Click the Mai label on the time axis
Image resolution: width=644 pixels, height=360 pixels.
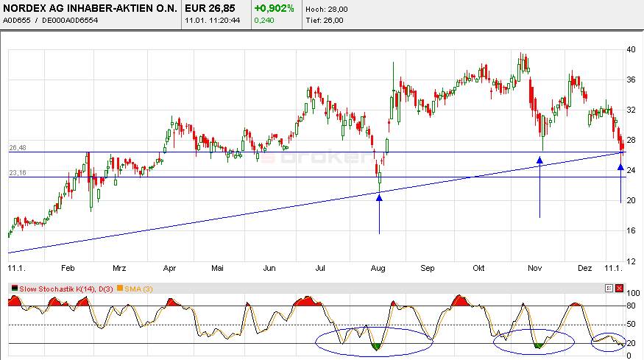(217, 268)
